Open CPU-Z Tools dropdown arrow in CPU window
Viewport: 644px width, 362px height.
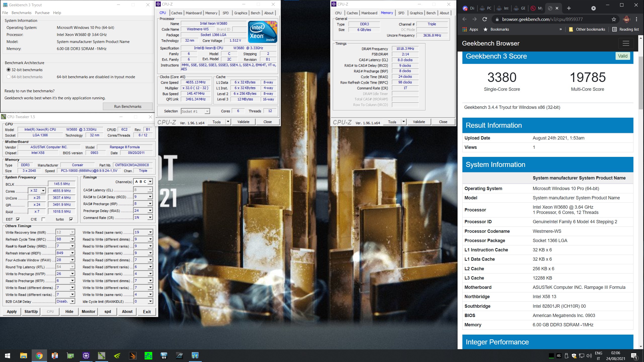point(228,122)
